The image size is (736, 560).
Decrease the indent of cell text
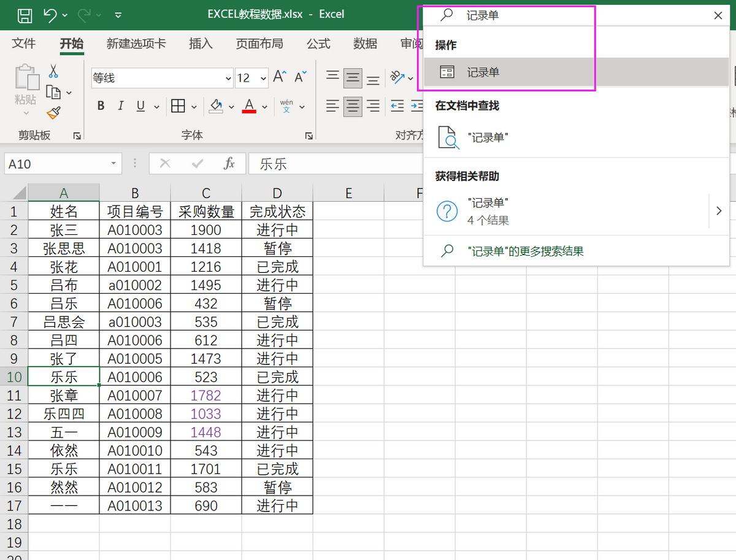397,106
